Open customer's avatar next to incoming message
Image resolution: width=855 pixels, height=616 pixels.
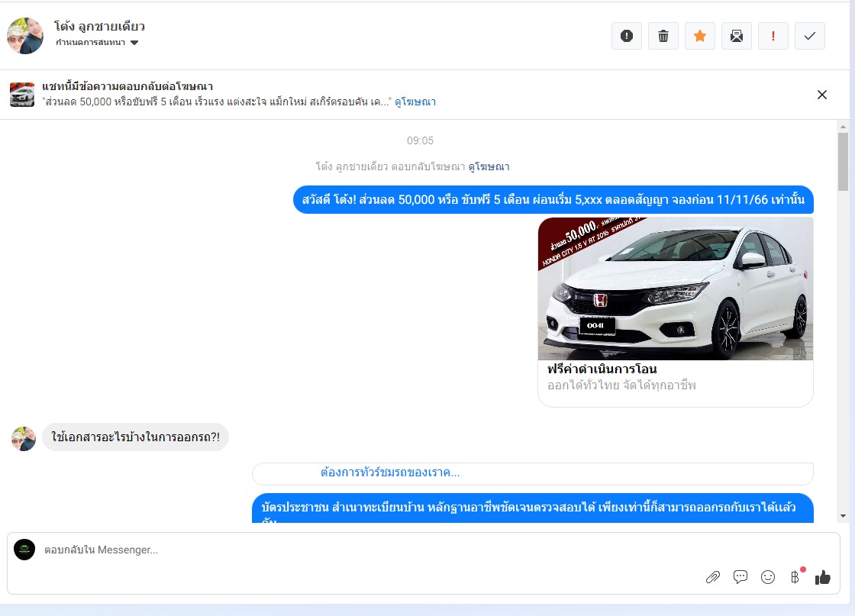tap(24, 439)
